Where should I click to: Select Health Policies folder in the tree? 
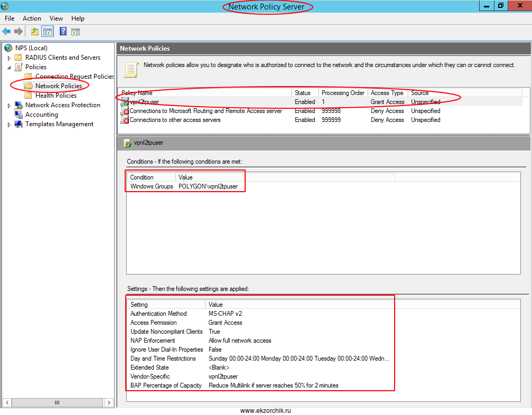(55, 96)
